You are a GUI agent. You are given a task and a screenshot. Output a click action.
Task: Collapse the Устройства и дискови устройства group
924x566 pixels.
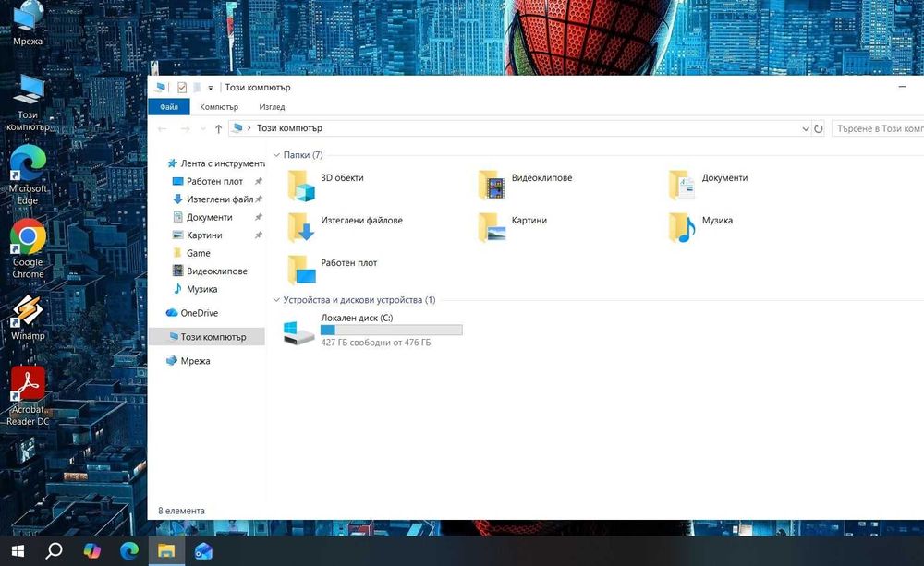tap(276, 300)
